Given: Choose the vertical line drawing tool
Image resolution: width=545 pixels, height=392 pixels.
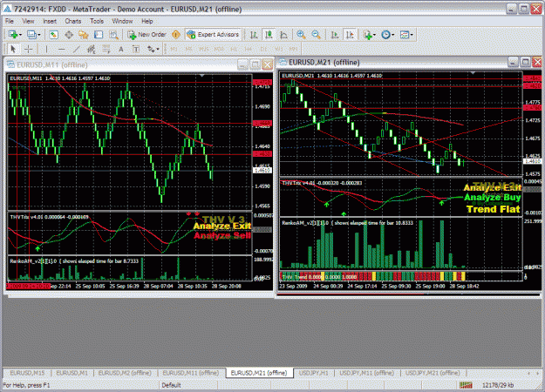Looking at the screenshot, I should pos(46,50).
